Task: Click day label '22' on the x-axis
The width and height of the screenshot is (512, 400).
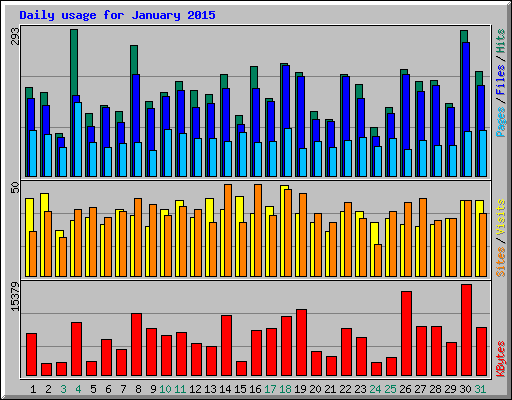Action: click(345, 389)
